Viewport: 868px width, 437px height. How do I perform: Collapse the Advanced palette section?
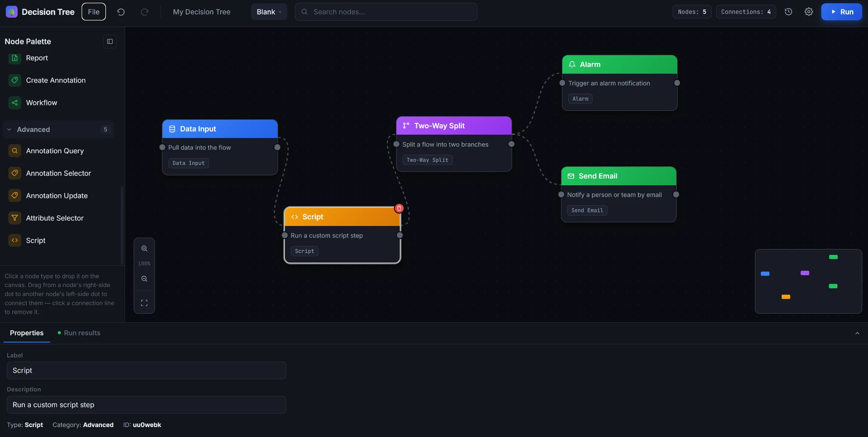59,129
